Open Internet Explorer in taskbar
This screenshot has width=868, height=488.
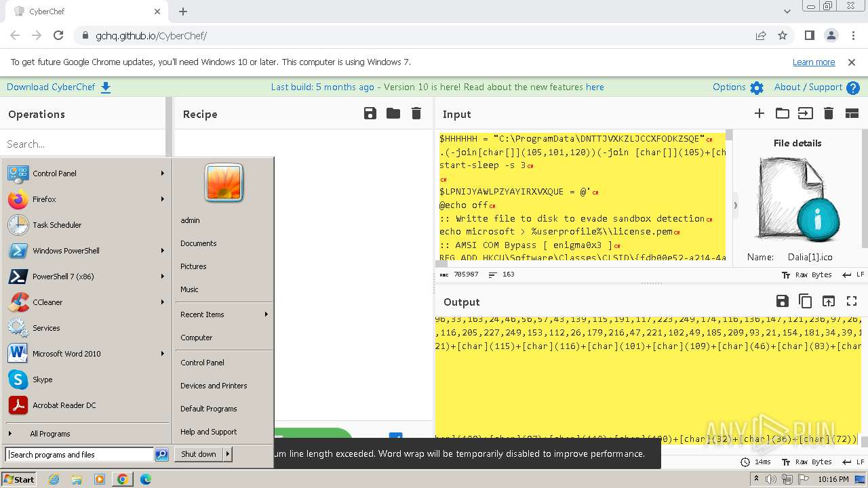pyautogui.click(x=54, y=479)
